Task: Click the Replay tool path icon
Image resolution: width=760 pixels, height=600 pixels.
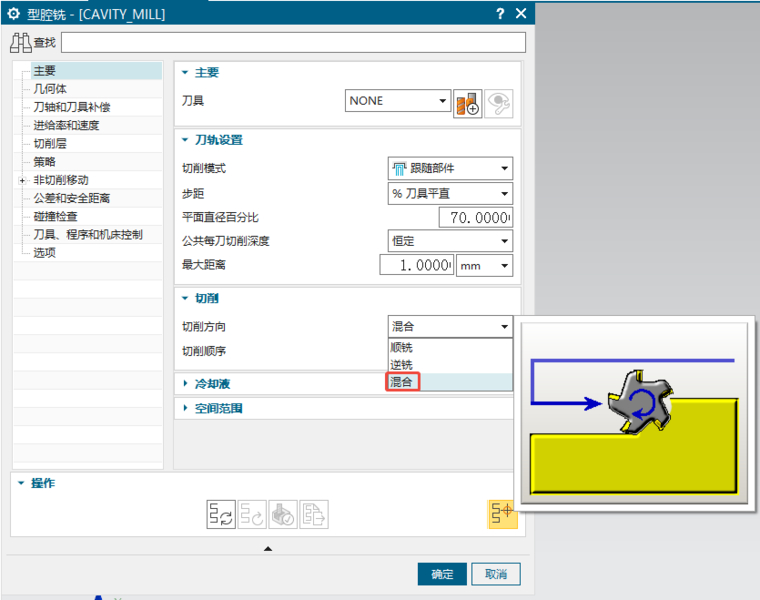Action: click(x=252, y=514)
